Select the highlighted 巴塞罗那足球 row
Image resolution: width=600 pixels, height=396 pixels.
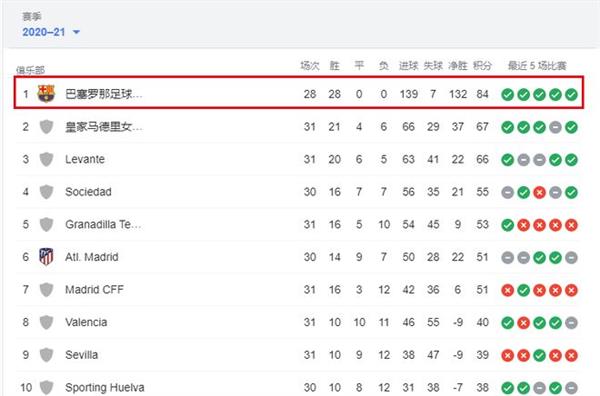tap(299, 93)
